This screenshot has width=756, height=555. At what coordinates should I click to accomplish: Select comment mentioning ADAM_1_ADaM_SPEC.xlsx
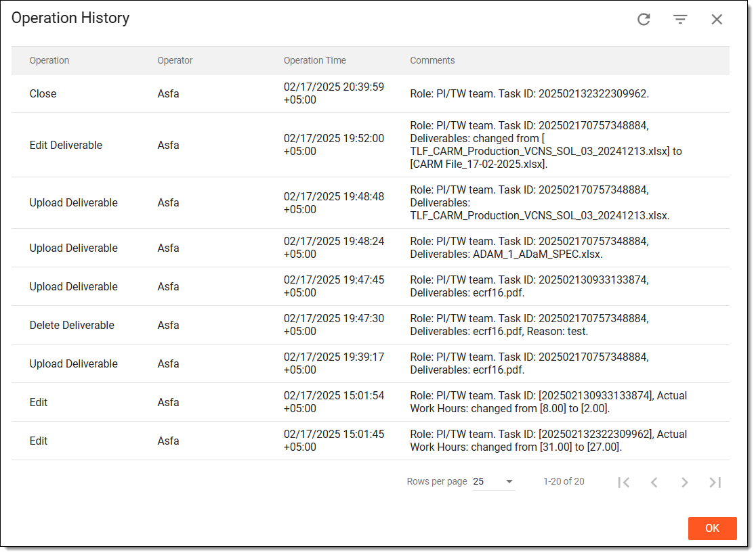pos(529,248)
